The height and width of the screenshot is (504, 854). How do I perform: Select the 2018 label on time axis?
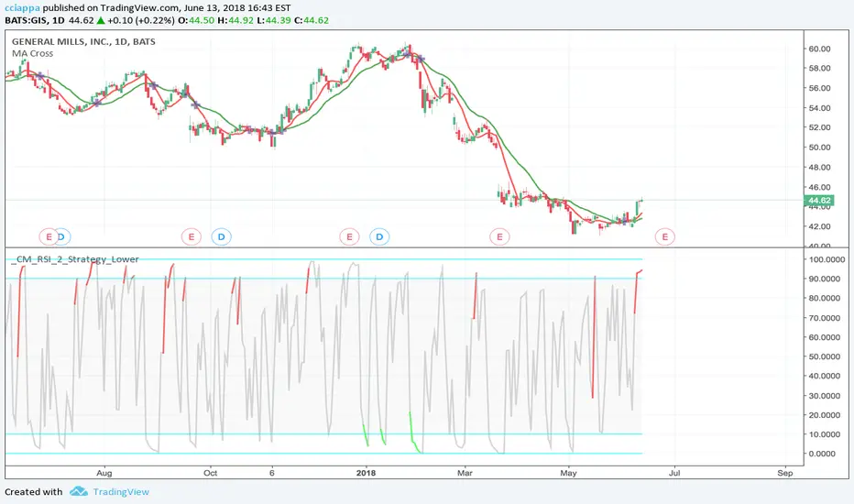click(366, 473)
